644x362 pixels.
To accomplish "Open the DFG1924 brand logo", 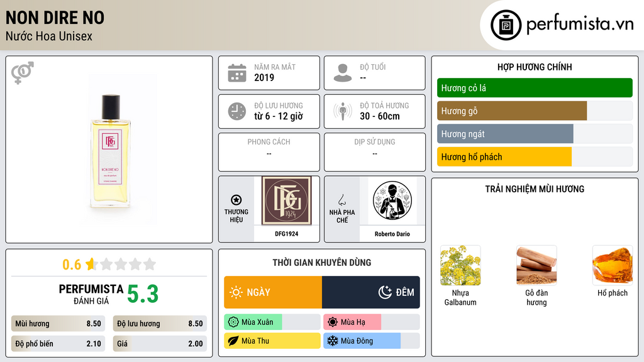I will [286, 200].
